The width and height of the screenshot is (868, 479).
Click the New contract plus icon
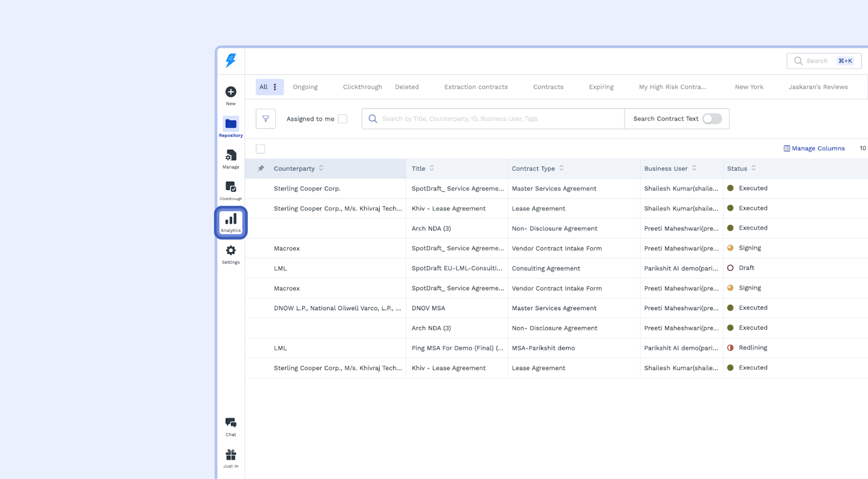pyautogui.click(x=231, y=92)
